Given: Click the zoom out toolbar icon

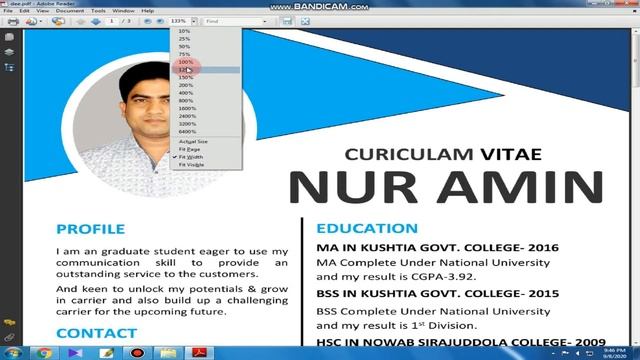Looking at the screenshot, I should point(147,21).
